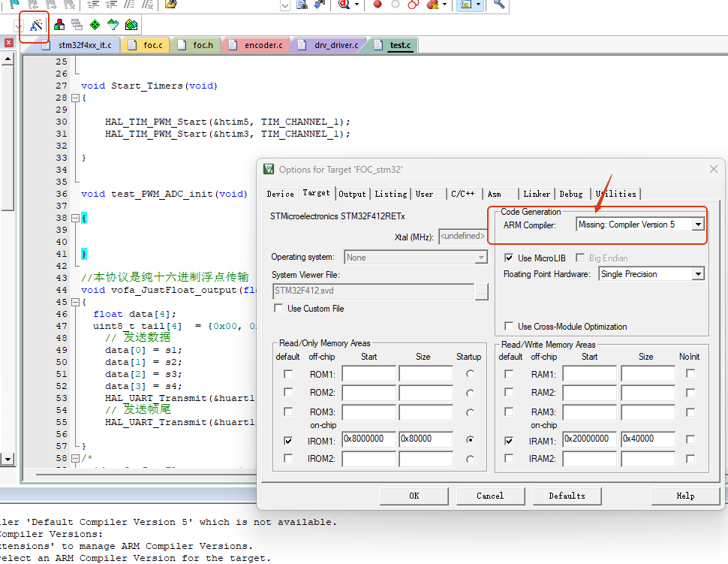Check IRAM1 NoInit checkbox
The image size is (728, 564).
pos(690,439)
